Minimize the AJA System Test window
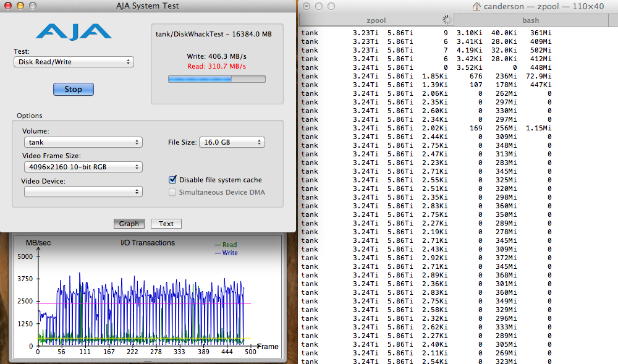 click(20, 6)
